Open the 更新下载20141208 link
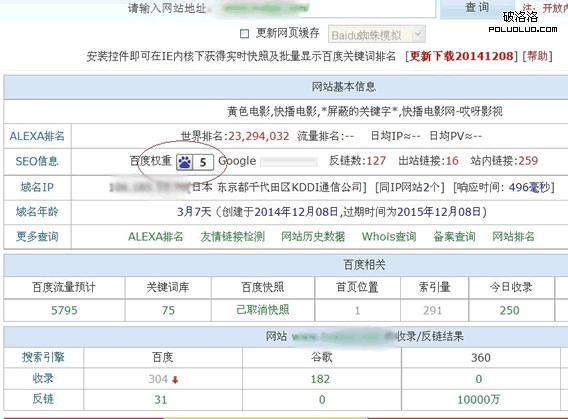Viewport: 568px width, 419px height. click(x=462, y=56)
